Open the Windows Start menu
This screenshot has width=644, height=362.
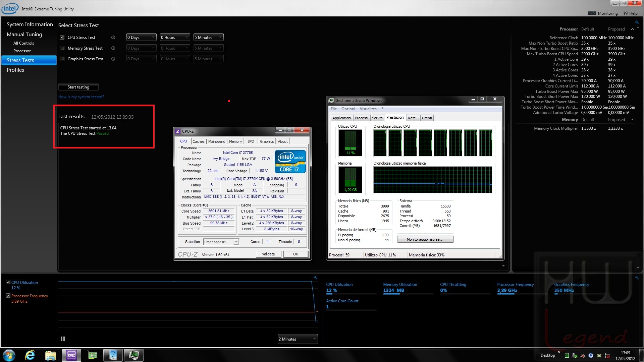[9, 355]
